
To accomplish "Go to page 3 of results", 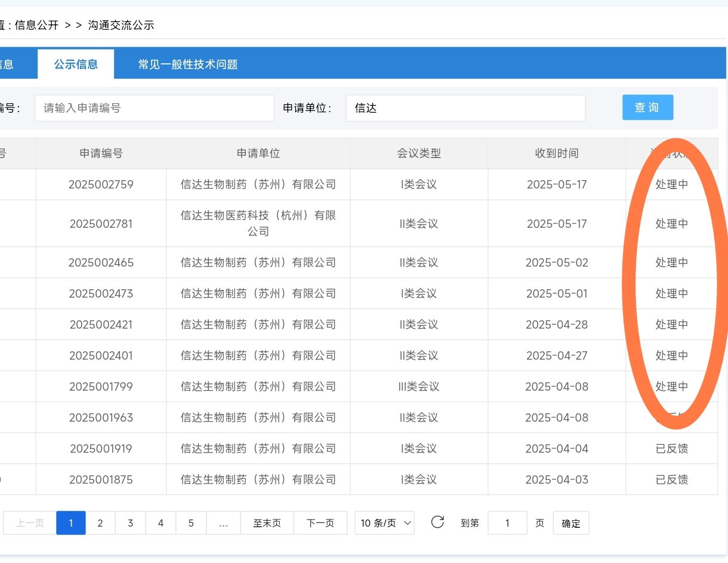I will 130,523.
